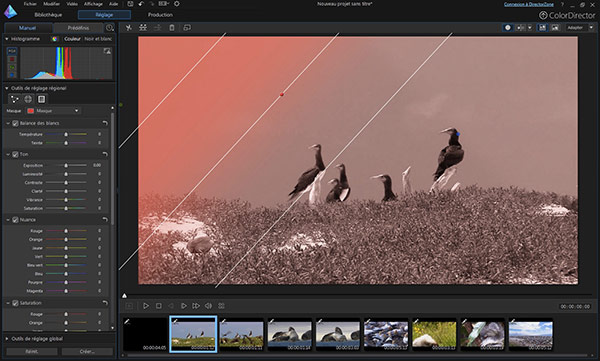600x361 pixels.
Task: Click the Nuance Rouge slider handle
Action: (66, 231)
